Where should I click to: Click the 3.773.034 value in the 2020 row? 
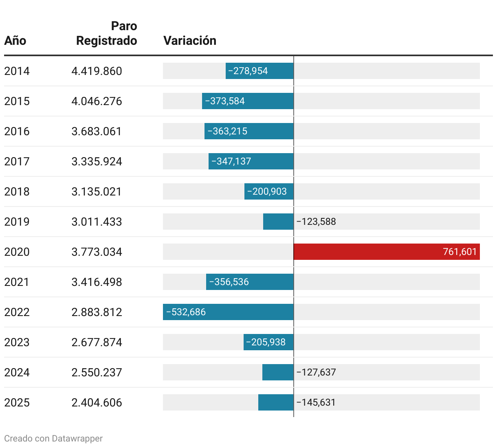coord(97,252)
